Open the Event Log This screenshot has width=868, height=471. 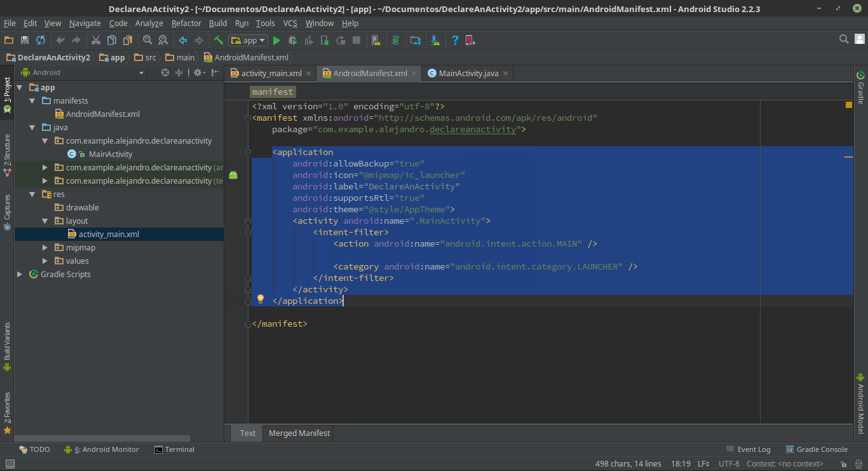click(x=749, y=449)
